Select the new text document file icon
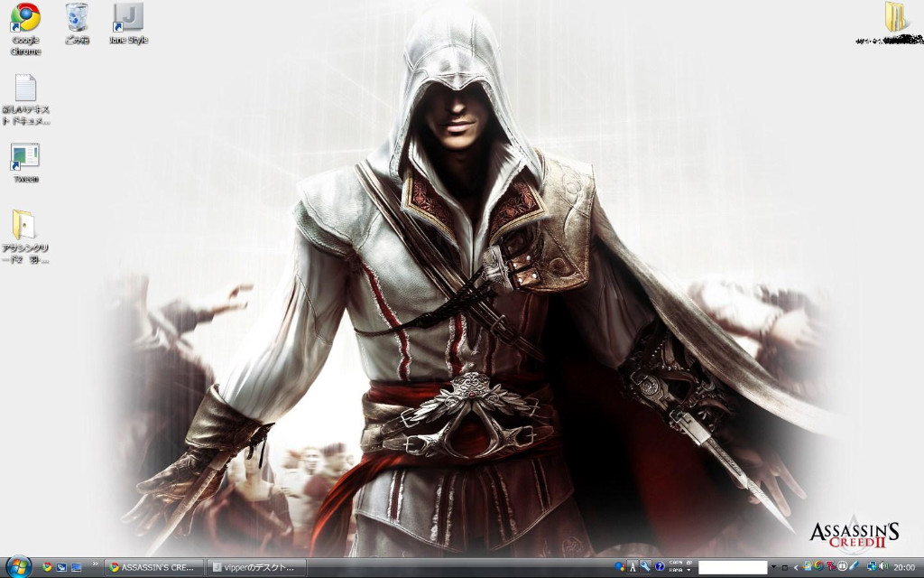Image resolution: width=924 pixels, height=578 pixels. pos(26,99)
